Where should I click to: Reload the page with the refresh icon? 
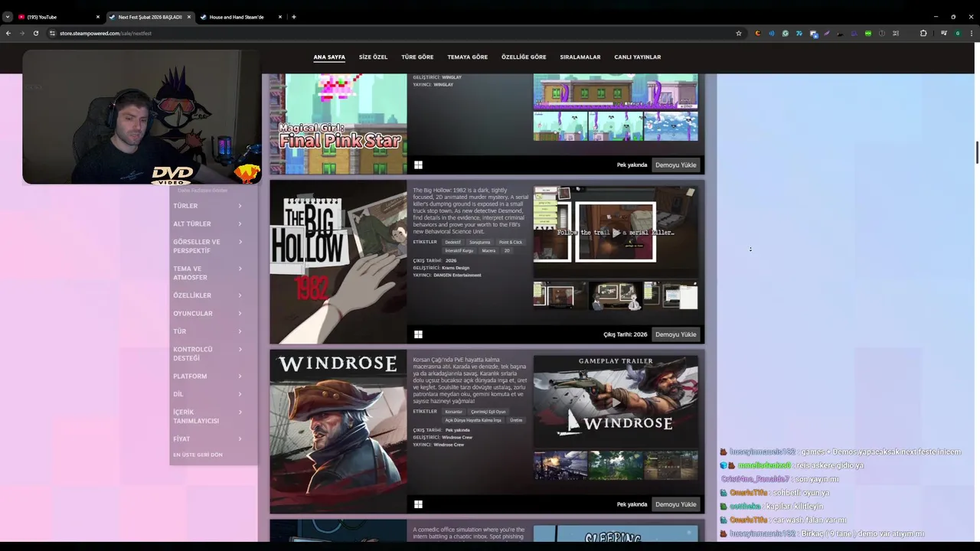[35, 33]
